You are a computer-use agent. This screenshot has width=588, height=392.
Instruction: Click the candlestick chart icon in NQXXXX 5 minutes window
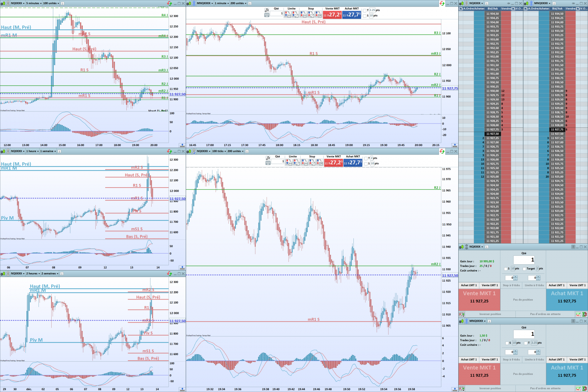3,3
